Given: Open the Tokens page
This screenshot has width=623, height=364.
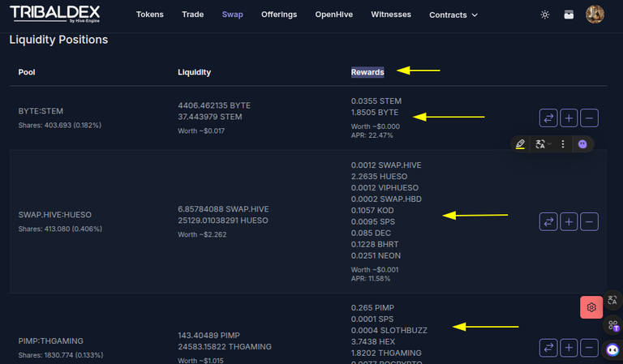Looking at the screenshot, I should (x=150, y=15).
